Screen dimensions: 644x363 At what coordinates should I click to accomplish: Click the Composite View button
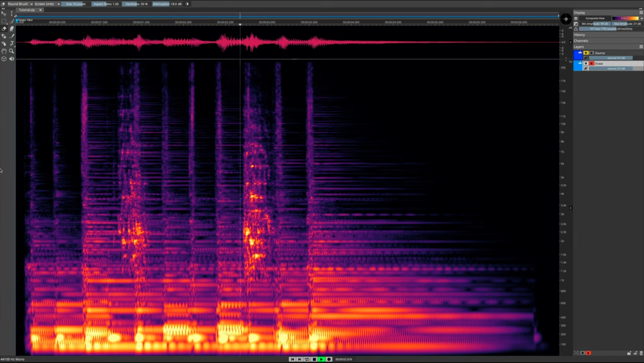595,18
